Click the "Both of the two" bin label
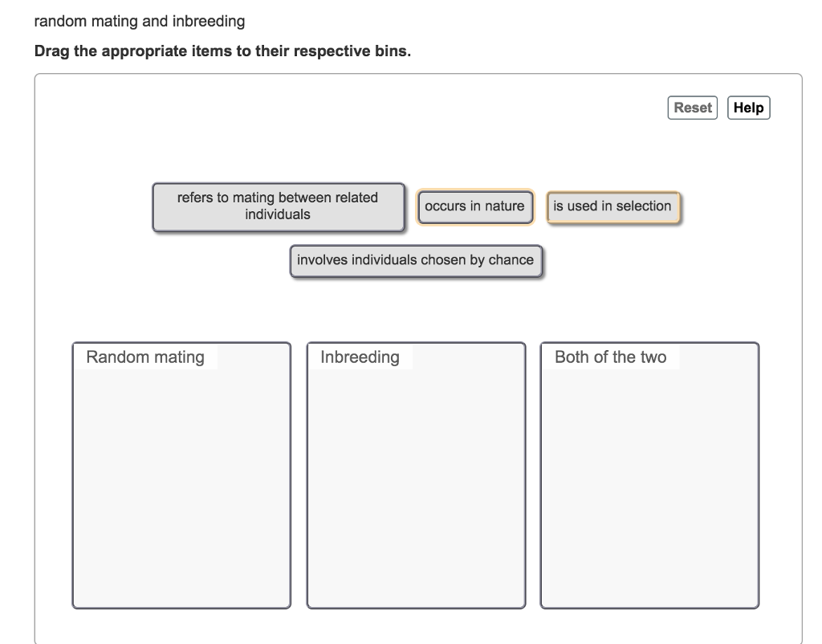The image size is (822, 644). click(610, 357)
